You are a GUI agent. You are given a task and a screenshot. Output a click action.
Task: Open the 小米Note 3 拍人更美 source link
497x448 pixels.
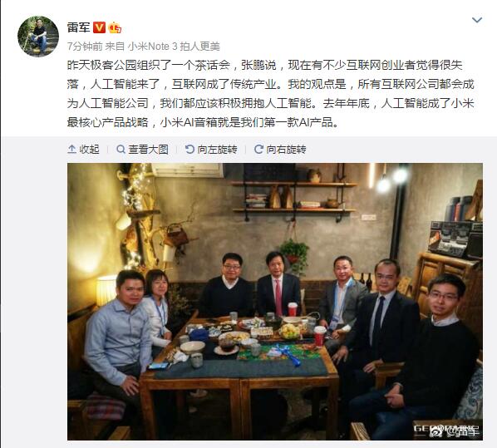point(174,47)
